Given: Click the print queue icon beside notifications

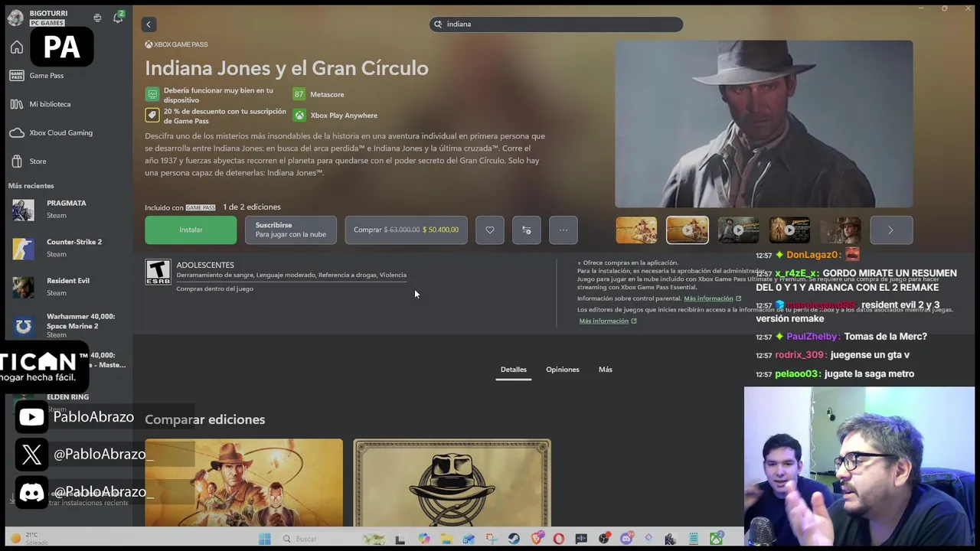Looking at the screenshot, I should coord(97,18).
